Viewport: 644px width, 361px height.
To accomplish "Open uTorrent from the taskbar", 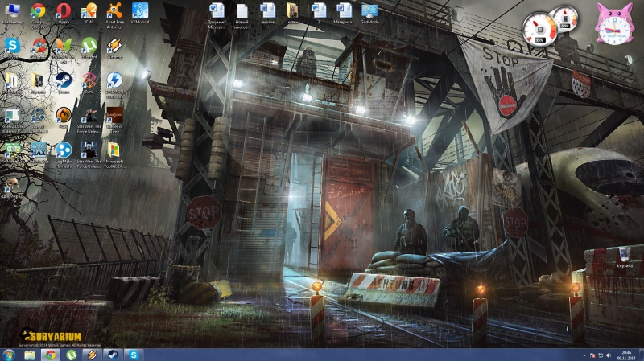I will (x=72, y=355).
